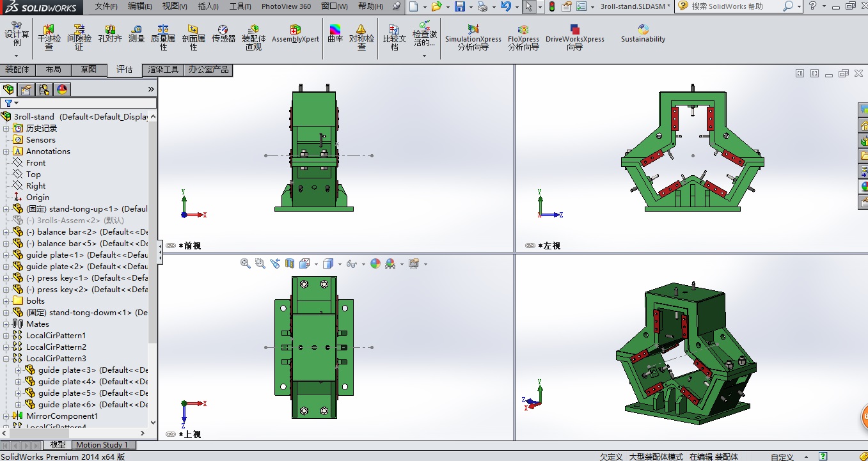Run Interference Detection (干涉检查)
Image resolution: width=868 pixels, height=461 pixels.
click(x=49, y=38)
